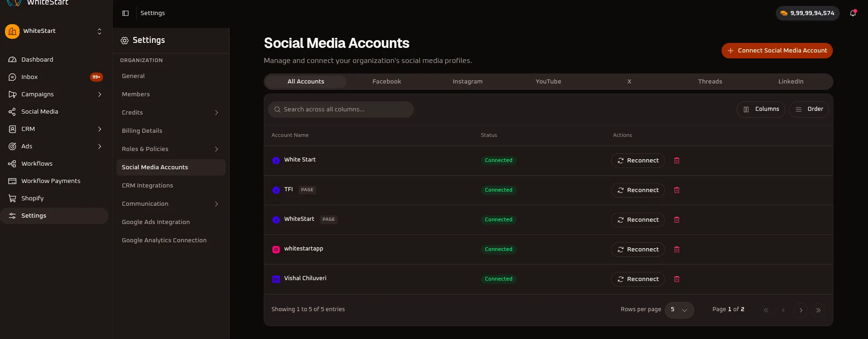The image size is (868, 339).
Task: Expand Credits settings submenu
Action: click(x=216, y=113)
